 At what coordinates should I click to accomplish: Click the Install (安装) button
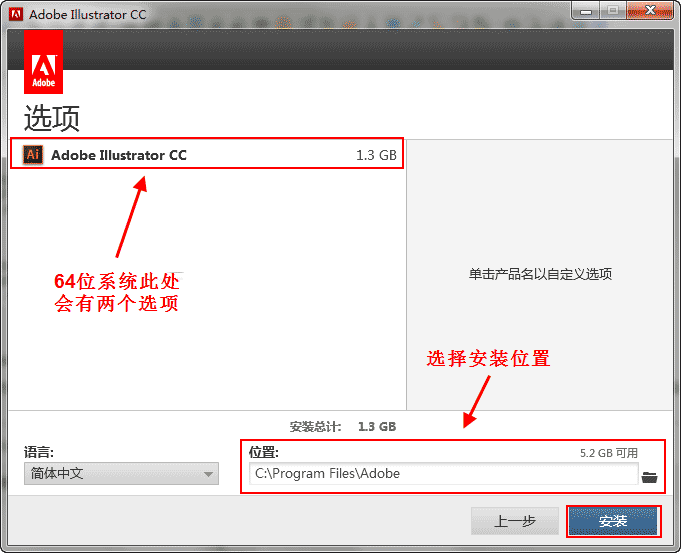(613, 520)
